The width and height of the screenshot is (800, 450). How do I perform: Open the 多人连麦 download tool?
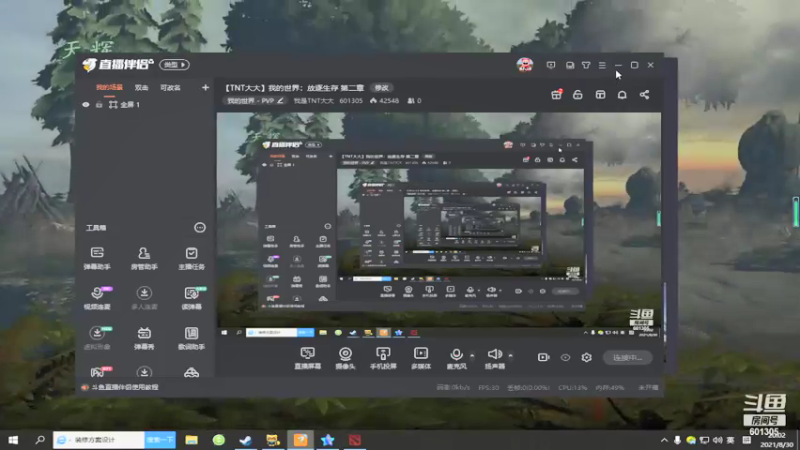(144, 298)
